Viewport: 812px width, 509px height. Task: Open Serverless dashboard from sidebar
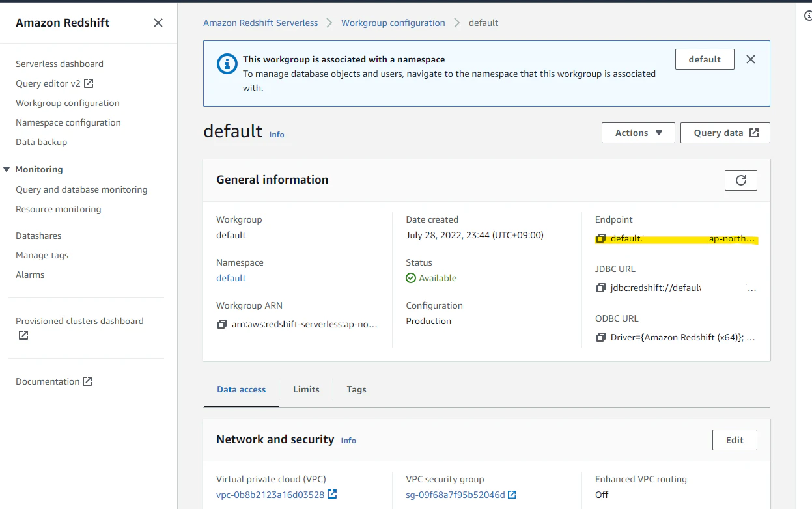tap(59, 64)
